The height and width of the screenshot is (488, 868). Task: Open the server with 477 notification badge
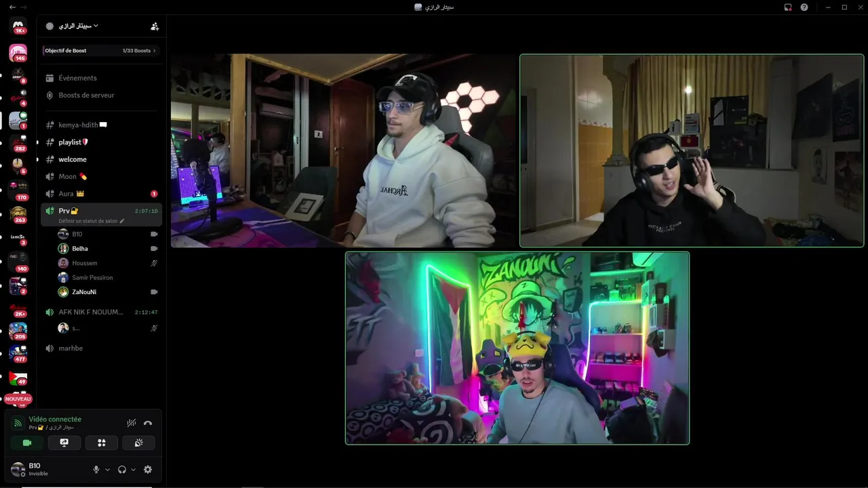coord(18,354)
